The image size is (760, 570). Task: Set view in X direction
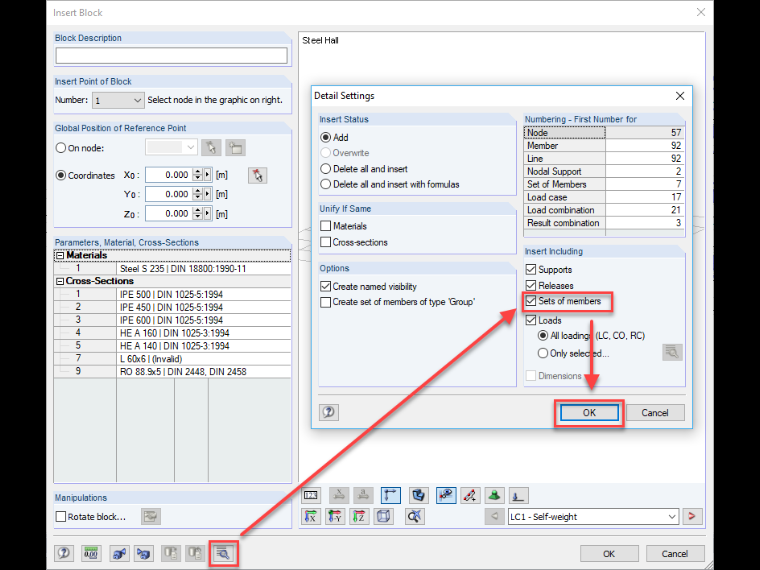[311, 516]
